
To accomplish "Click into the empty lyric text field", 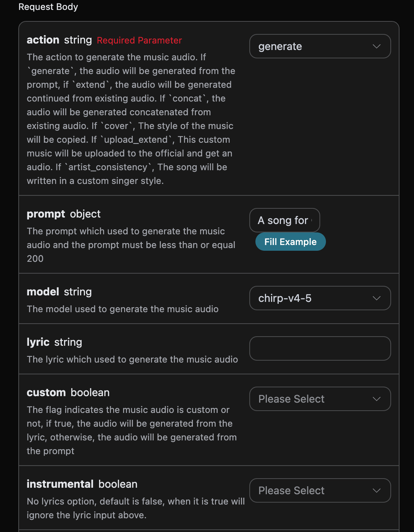I will [320, 348].
